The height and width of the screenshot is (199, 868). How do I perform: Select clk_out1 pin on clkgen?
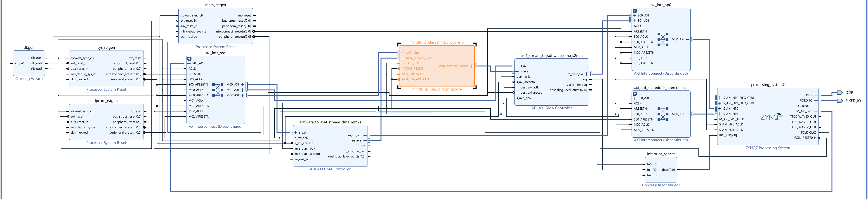pyautogui.click(x=37, y=58)
